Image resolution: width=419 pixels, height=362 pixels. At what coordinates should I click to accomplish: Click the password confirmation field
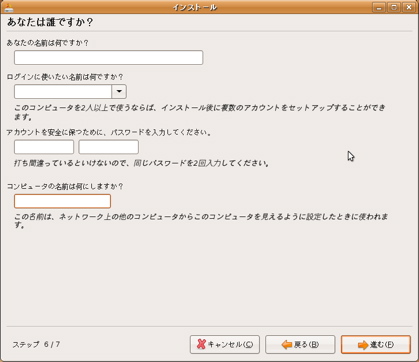(109, 147)
